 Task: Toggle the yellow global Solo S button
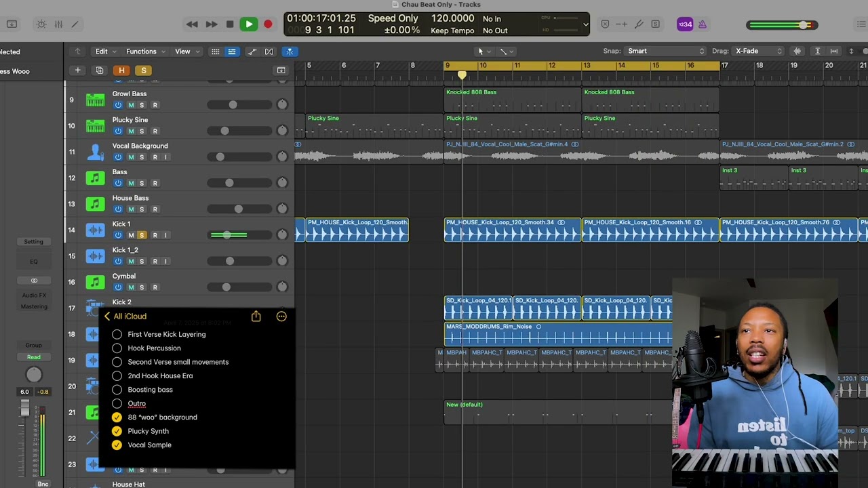[x=143, y=70]
